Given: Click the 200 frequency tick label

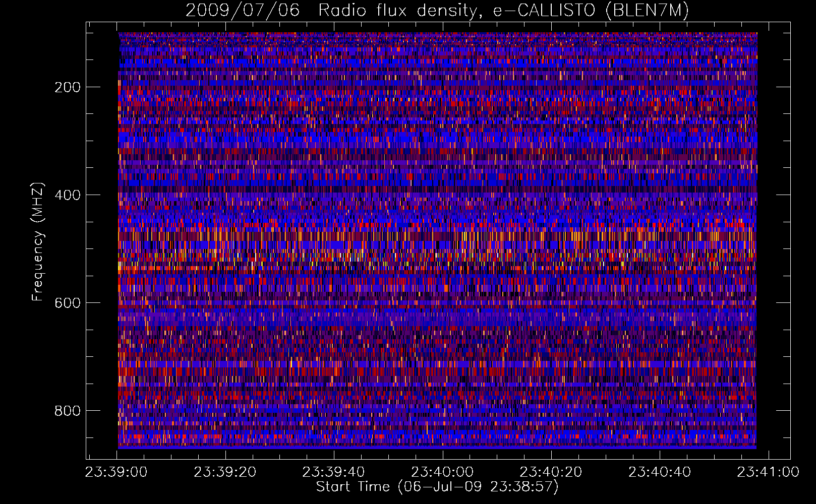Looking at the screenshot, I should [68, 87].
